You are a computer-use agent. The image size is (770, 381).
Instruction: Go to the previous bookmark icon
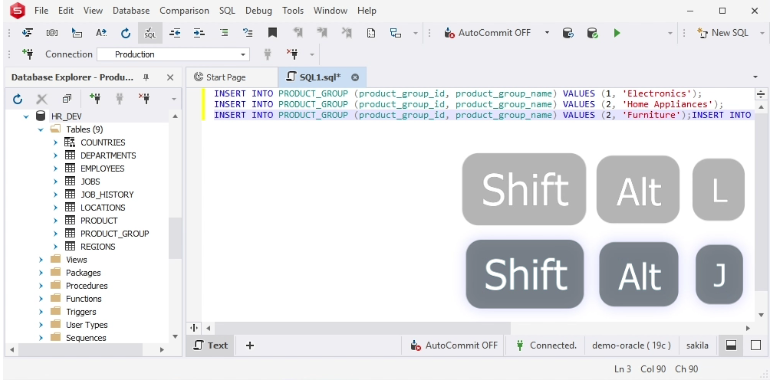click(x=298, y=33)
